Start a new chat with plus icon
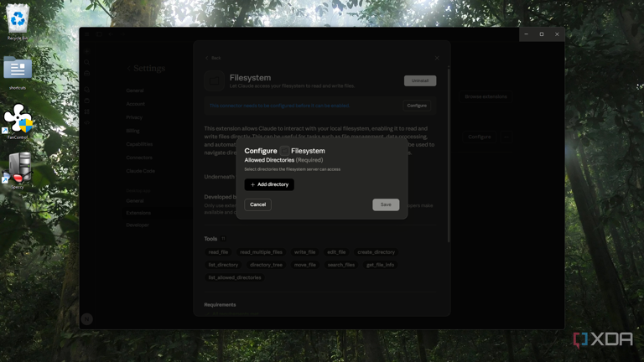This screenshot has width=644, height=362. tap(86, 51)
